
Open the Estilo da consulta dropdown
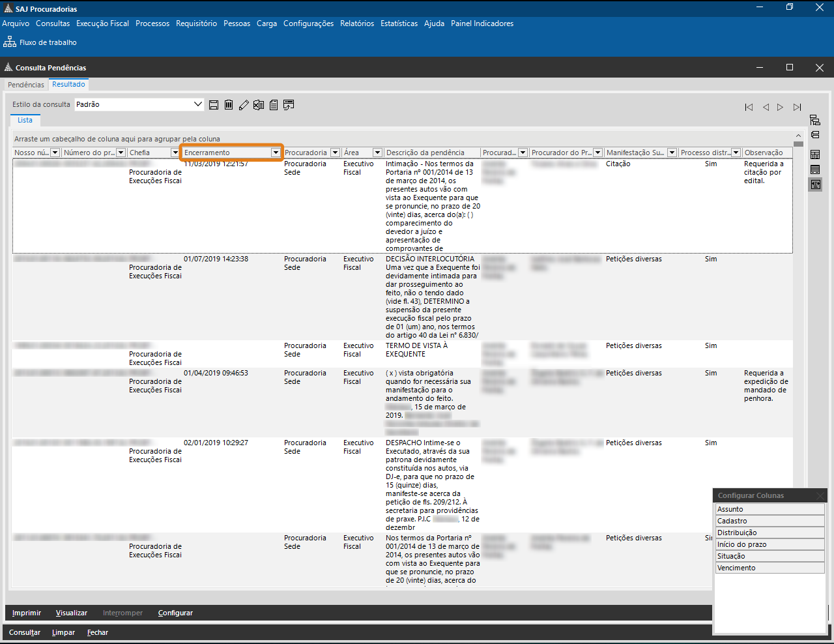pos(198,104)
